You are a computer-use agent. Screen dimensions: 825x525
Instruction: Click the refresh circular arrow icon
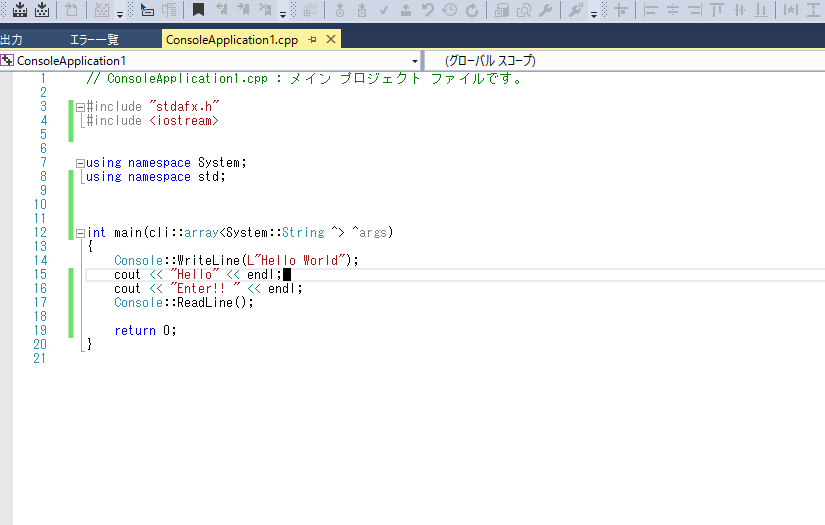[x=472, y=10]
